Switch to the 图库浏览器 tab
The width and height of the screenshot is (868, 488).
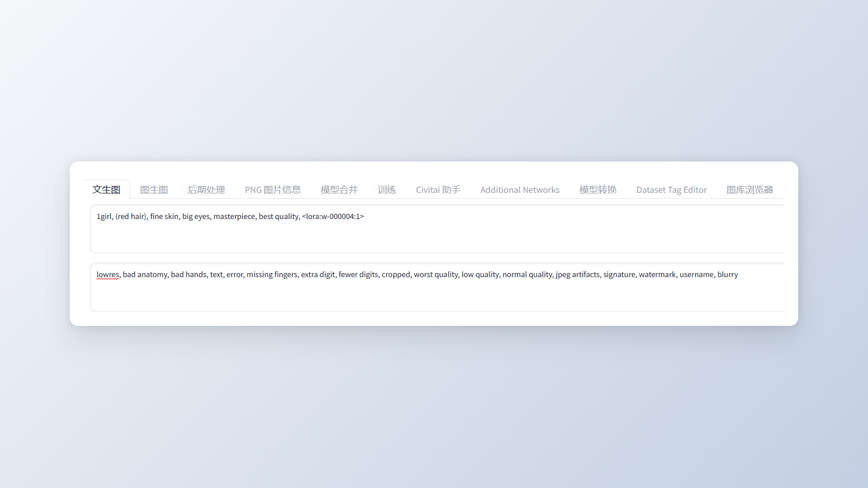(x=749, y=189)
